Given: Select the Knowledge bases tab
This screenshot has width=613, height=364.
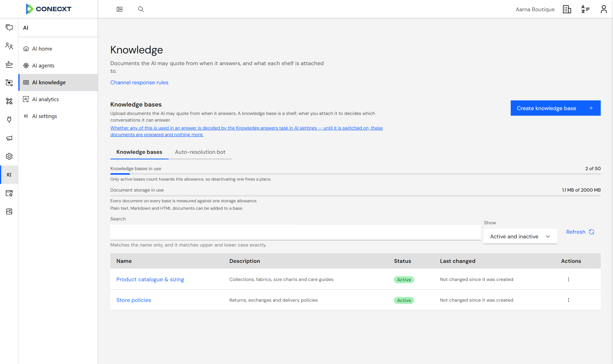Looking at the screenshot, I should (x=139, y=152).
